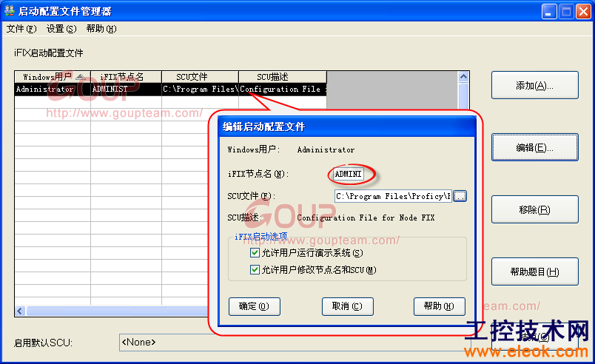This screenshot has height=364, width=595.
Task: Open the 帮助(H) menu
Action: click(x=101, y=29)
